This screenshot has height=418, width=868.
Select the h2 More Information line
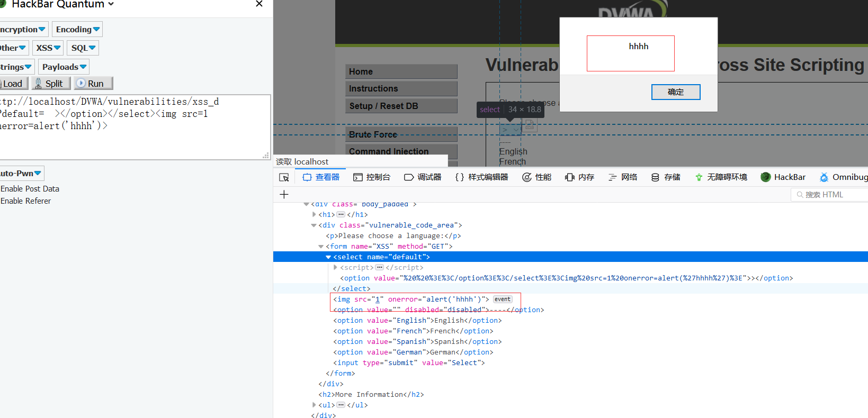coord(371,395)
